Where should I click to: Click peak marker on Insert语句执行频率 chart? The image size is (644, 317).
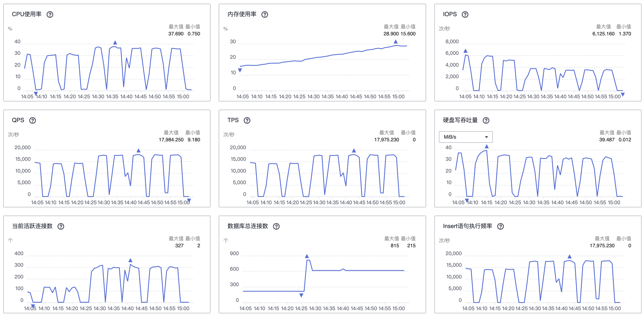569,257
